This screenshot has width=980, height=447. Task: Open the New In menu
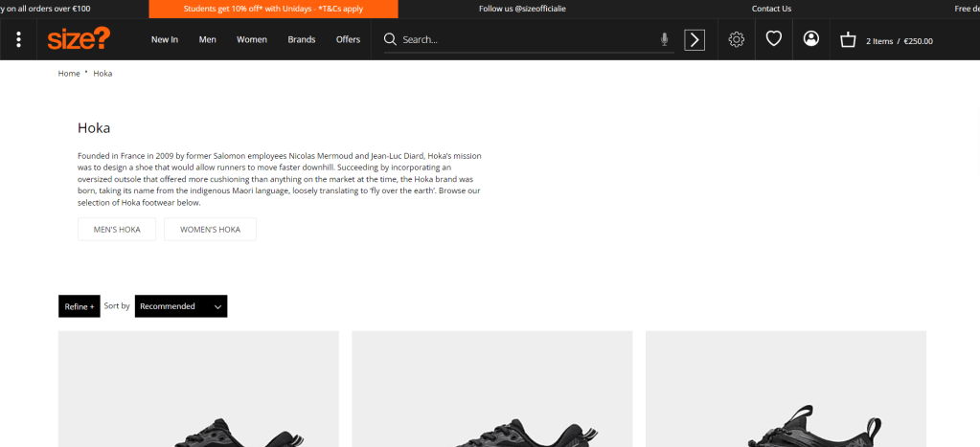(165, 40)
